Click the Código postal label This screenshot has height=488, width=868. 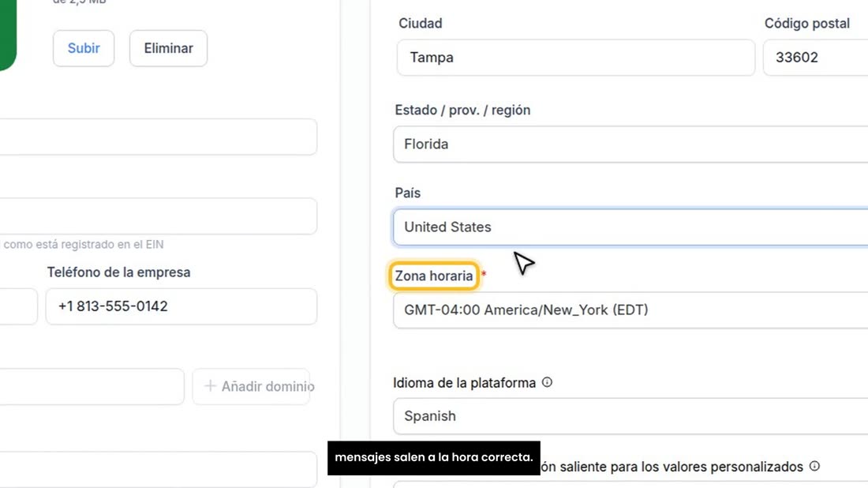(x=807, y=23)
